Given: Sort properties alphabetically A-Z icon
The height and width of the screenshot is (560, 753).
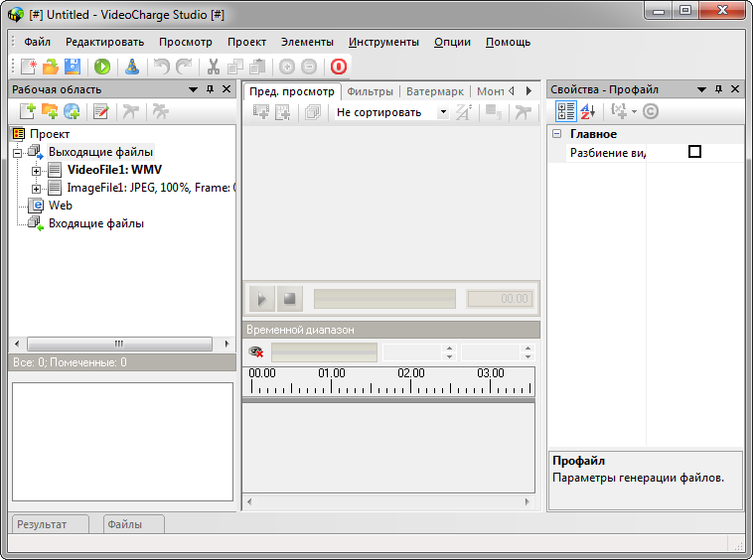Looking at the screenshot, I should click(588, 111).
